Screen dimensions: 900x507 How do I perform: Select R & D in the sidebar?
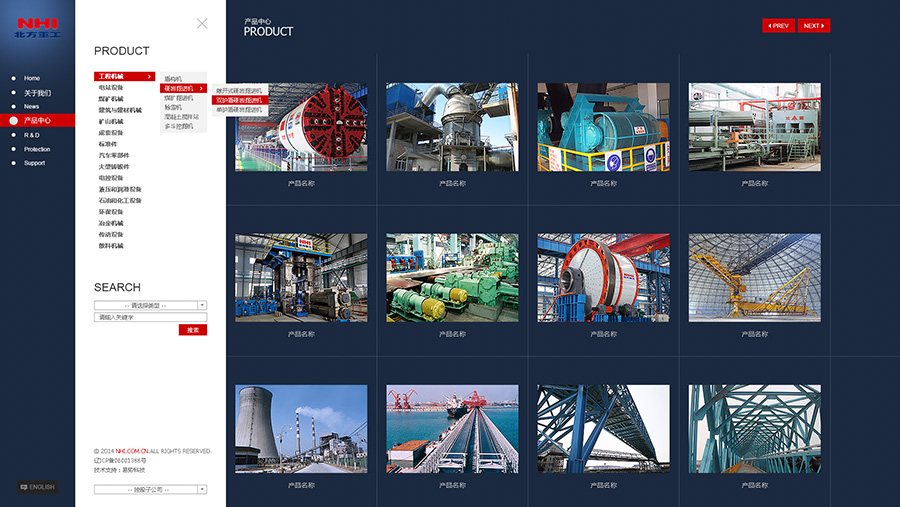(x=32, y=135)
